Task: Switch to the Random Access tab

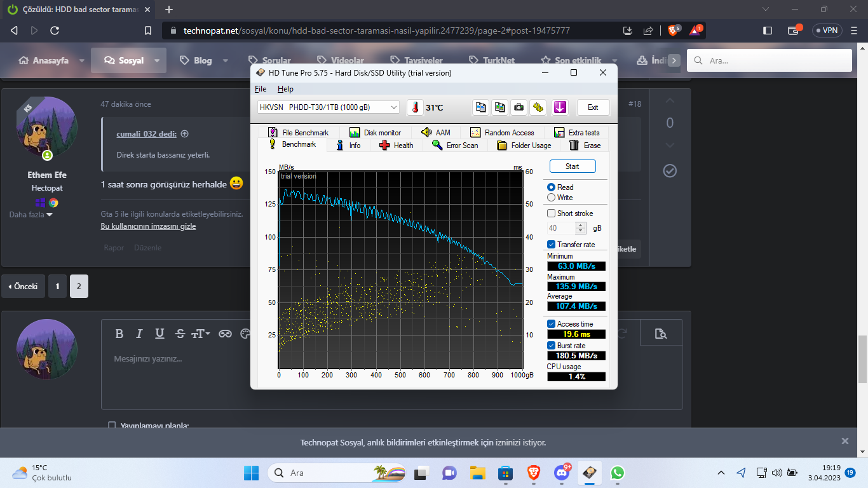Action: click(503, 132)
